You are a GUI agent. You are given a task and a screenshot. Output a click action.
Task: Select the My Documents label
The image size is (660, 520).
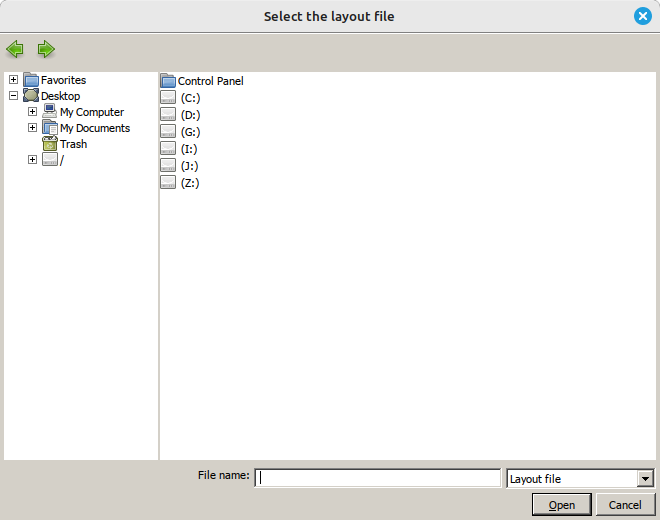95,128
